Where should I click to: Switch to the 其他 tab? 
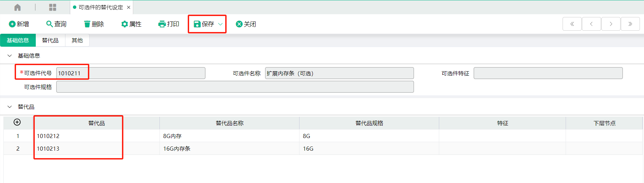(x=77, y=40)
